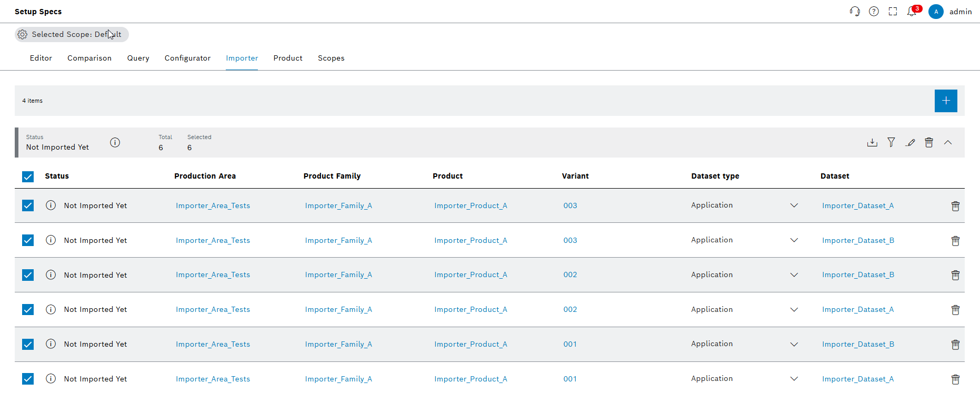980x402 pixels.
Task: Uncheck the 002 Importer_Dataset_A row checkbox
Action: [x=28, y=309]
